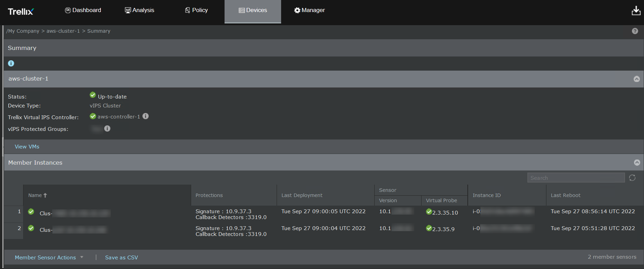The width and height of the screenshot is (644, 269).
Task: Refresh the Member Instances table
Action: click(632, 178)
